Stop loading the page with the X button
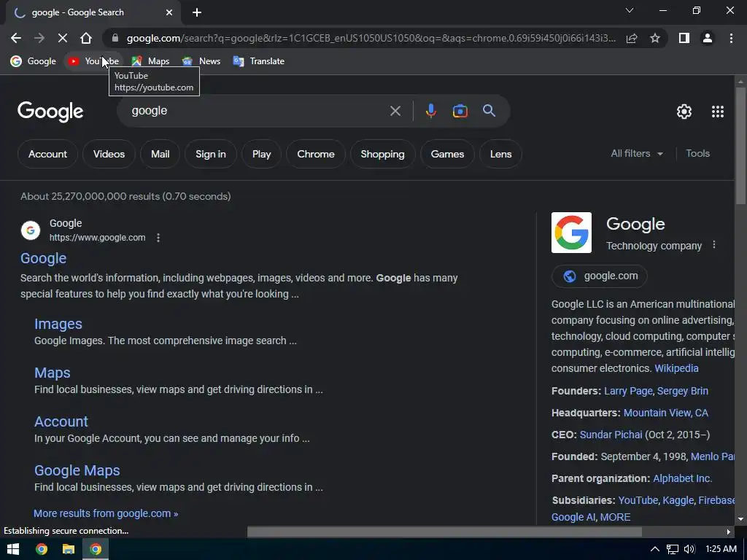Viewport: 747px width, 560px height. point(63,38)
